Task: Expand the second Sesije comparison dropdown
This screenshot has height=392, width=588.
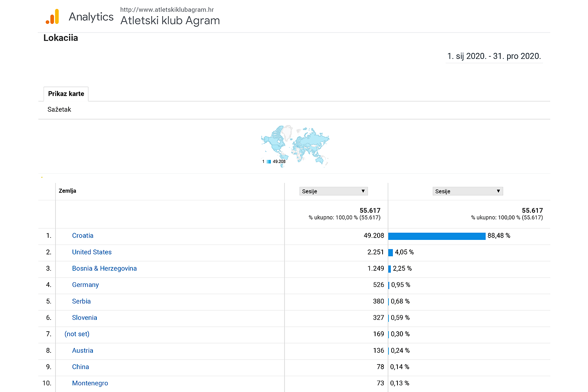Action: pyautogui.click(x=467, y=191)
